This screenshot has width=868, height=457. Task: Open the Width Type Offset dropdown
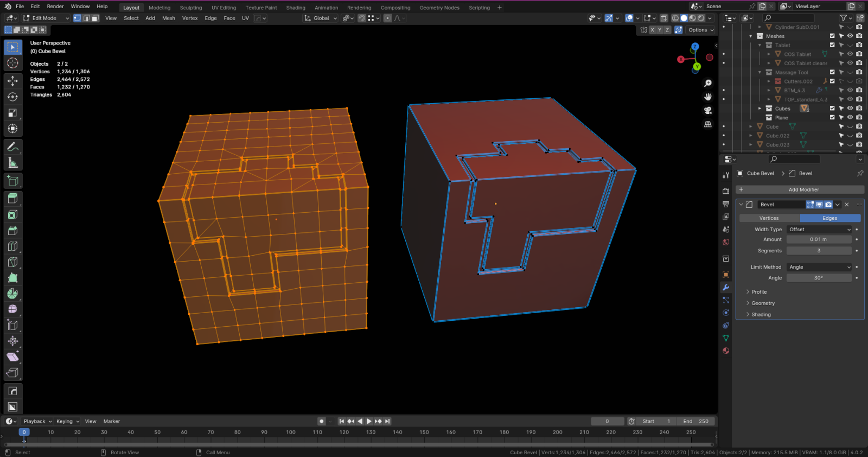click(819, 230)
